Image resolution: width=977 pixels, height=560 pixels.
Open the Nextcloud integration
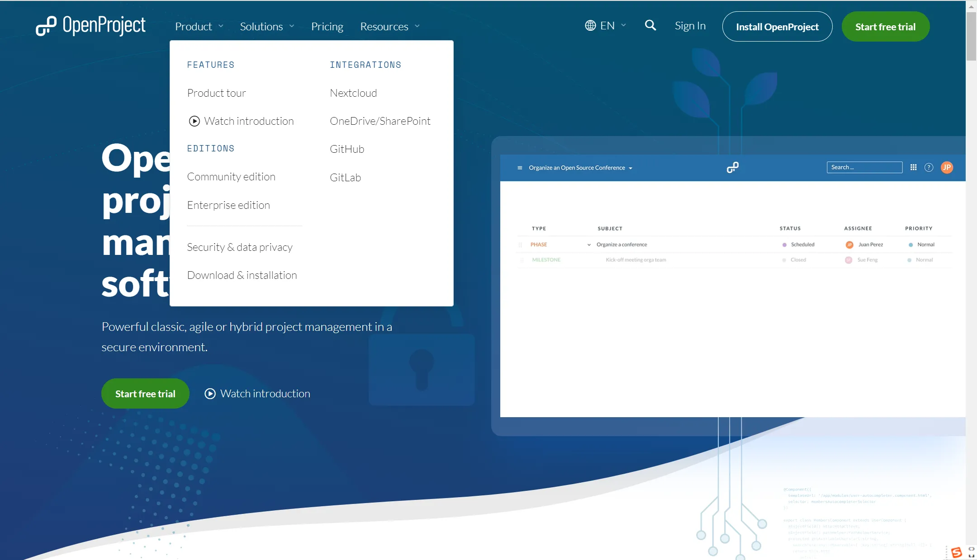[353, 93]
